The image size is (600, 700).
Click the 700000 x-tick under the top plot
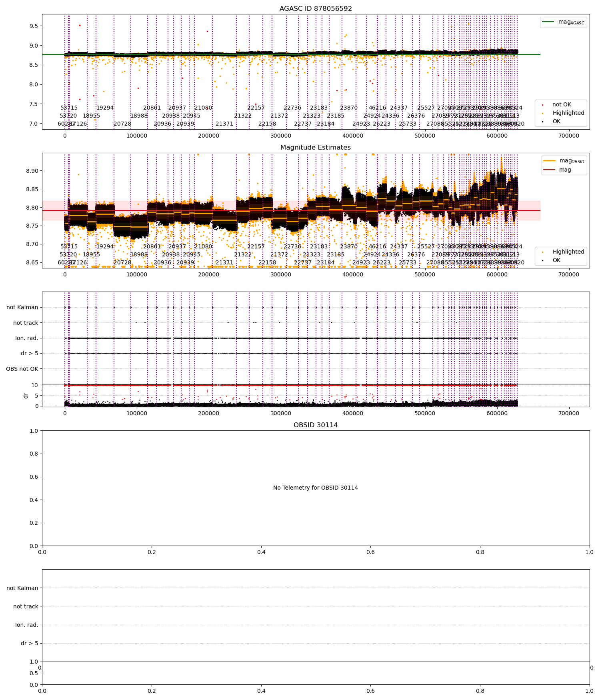click(569, 136)
